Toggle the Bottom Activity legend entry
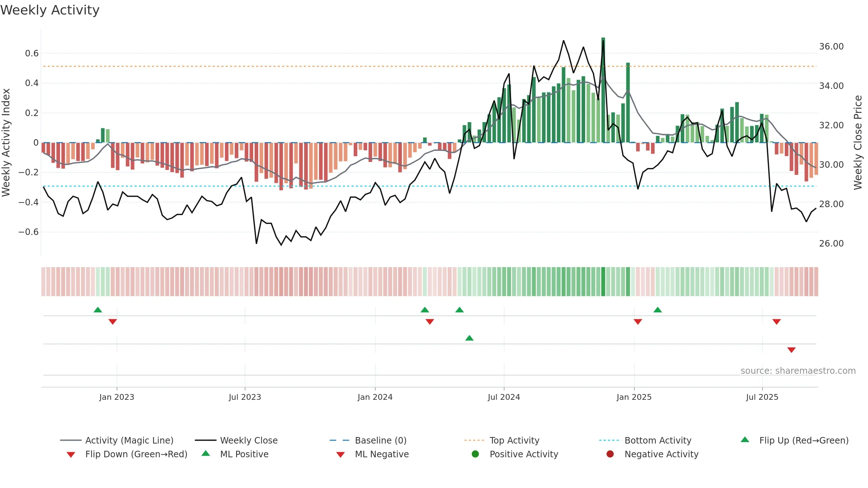The image size is (868, 488). click(645, 440)
